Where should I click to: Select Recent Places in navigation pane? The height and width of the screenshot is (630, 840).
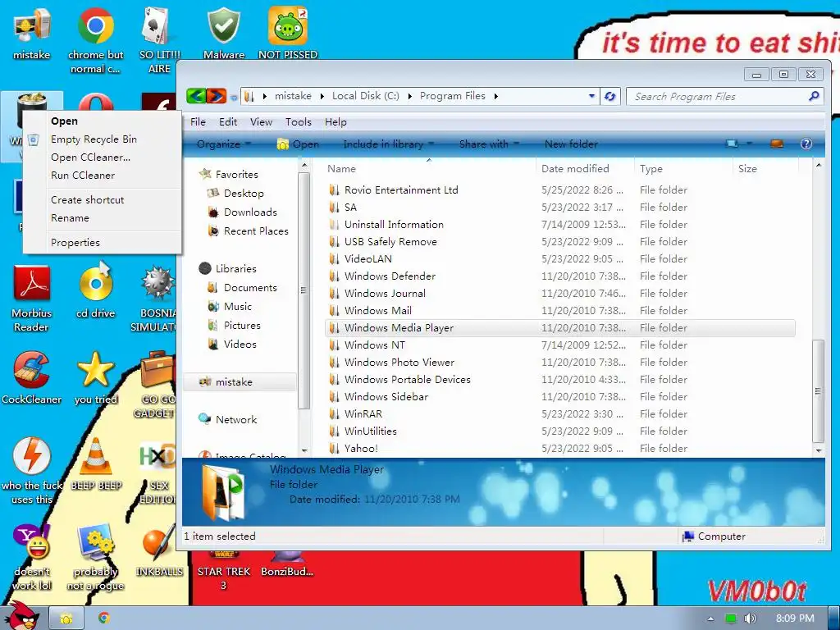256,231
